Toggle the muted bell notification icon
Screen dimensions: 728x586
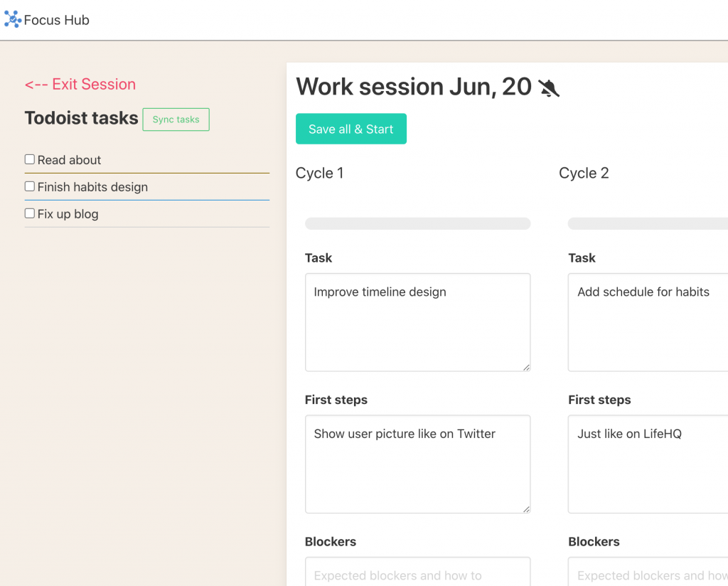point(549,87)
